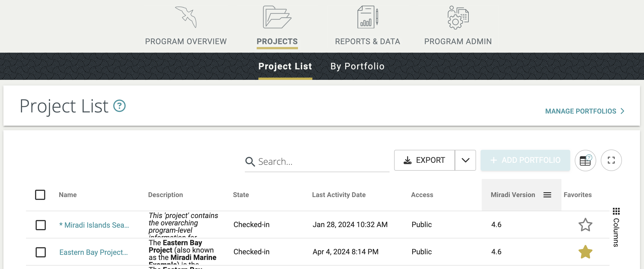Click the Program Admin gear icon
Viewport: 644px width, 269px height.
tap(458, 18)
